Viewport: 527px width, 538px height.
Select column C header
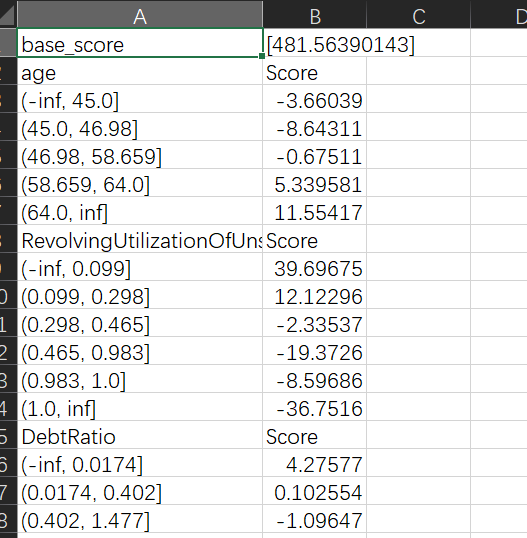coord(418,15)
